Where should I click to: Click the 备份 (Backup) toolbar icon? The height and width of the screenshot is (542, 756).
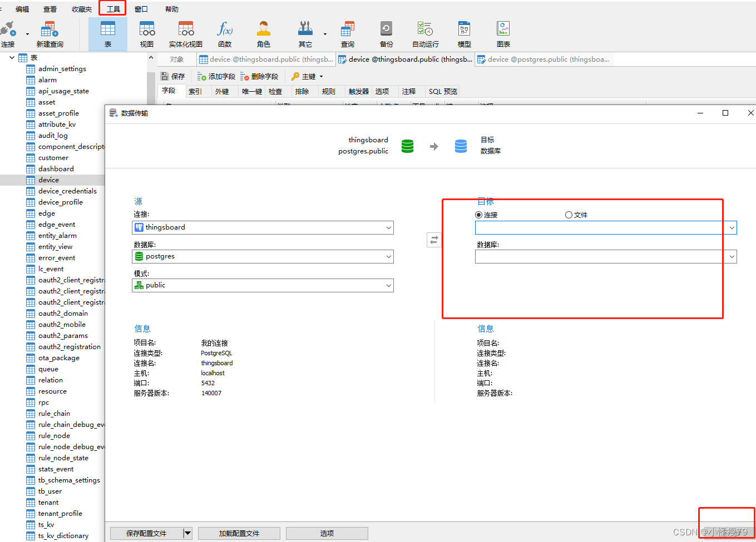(386, 32)
